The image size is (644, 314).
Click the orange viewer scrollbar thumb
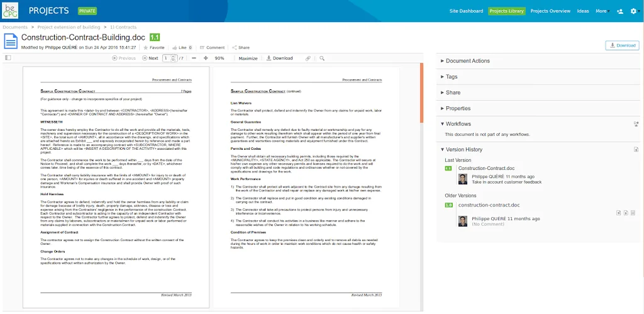[421, 93]
